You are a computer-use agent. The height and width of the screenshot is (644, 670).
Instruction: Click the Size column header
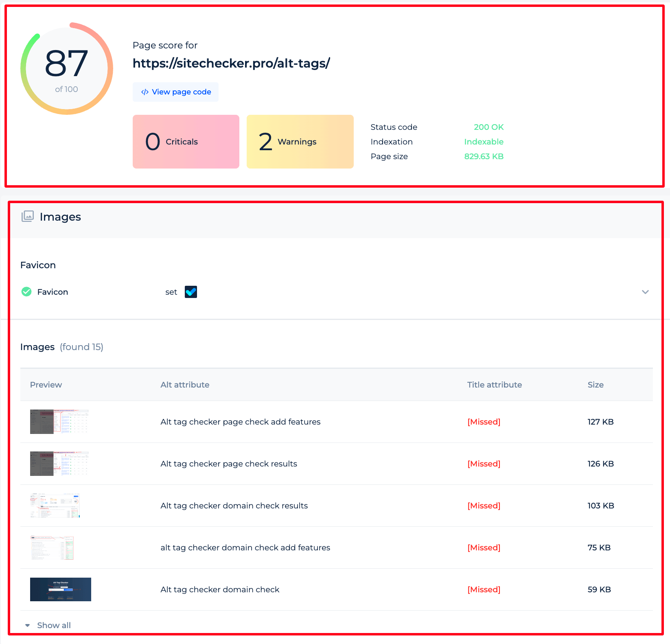(596, 385)
